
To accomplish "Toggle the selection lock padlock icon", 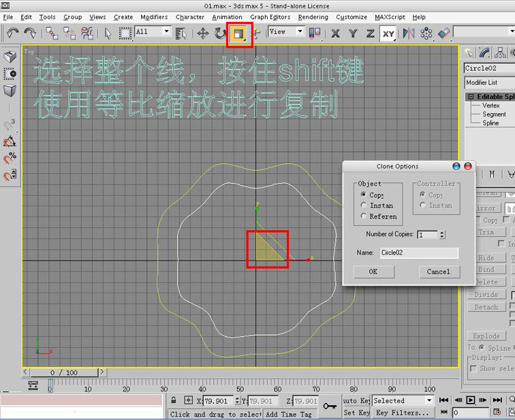I will 174,400.
